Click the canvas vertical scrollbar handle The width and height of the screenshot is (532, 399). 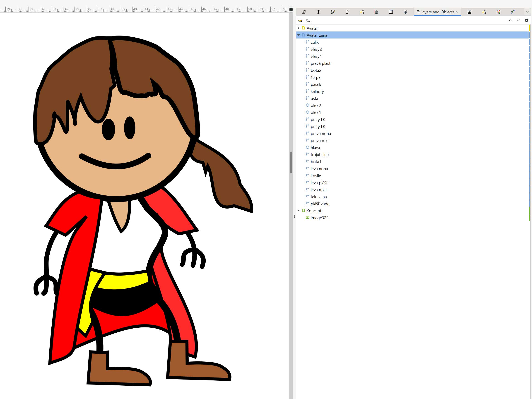click(291, 163)
